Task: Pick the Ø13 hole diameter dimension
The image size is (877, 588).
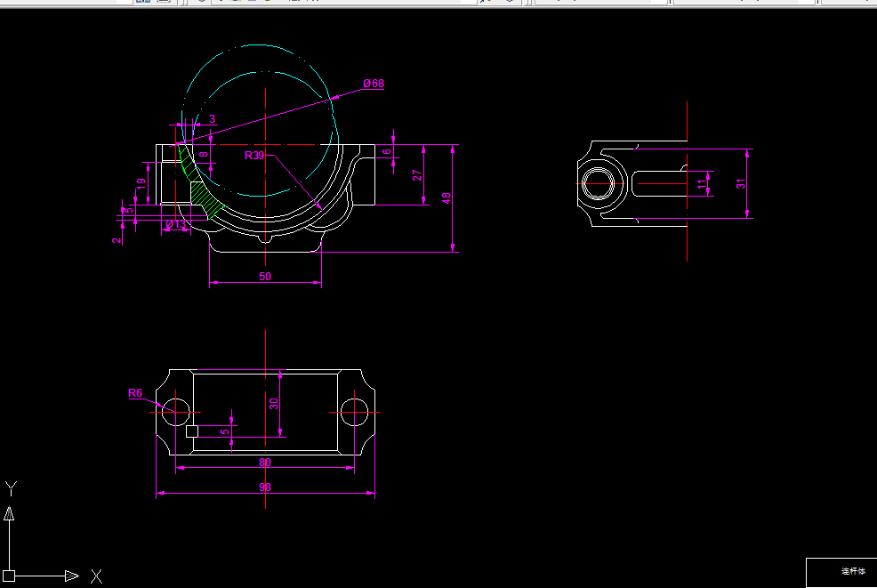Action: 175,224
